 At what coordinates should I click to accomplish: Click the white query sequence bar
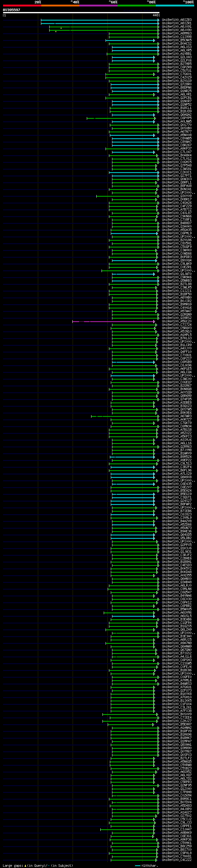81,12
